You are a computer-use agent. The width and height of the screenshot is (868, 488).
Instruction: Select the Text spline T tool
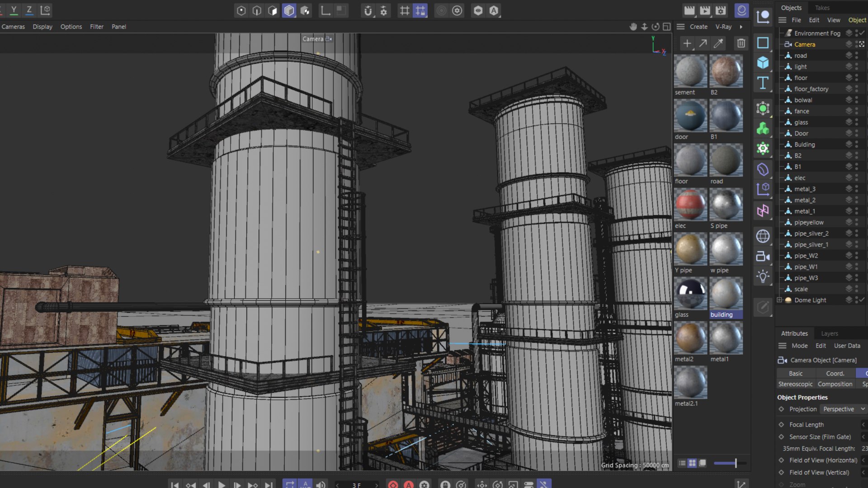click(x=763, y=83)
